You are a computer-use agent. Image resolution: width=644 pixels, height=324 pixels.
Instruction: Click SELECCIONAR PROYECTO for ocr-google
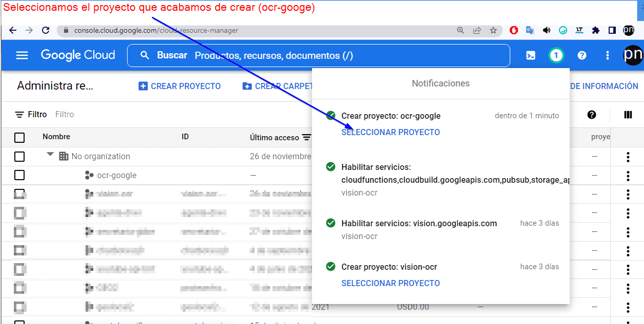(x=390, y=132)
